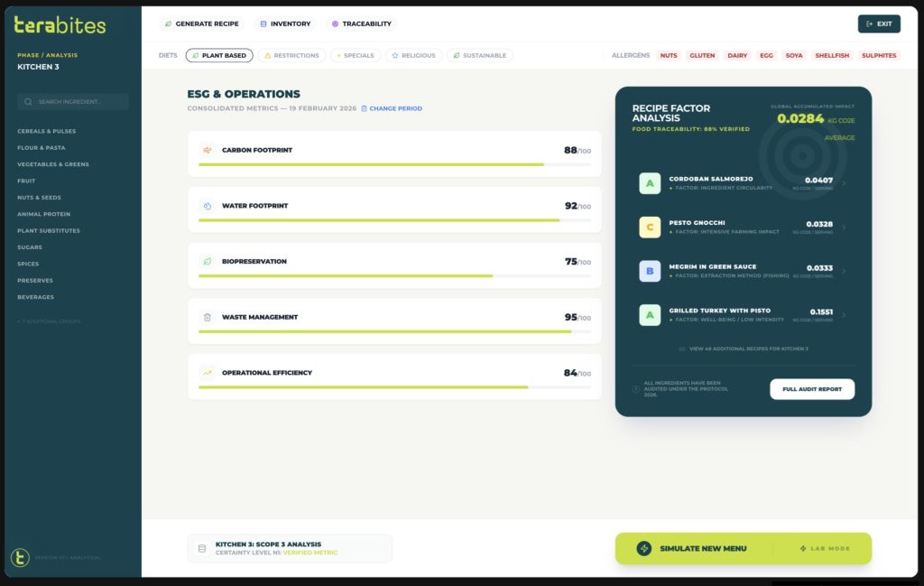Image resolution: width=924 pixels, height=586 pixels.
Task: Toggle the Plant Based diet filter
Action: point(218,56)
